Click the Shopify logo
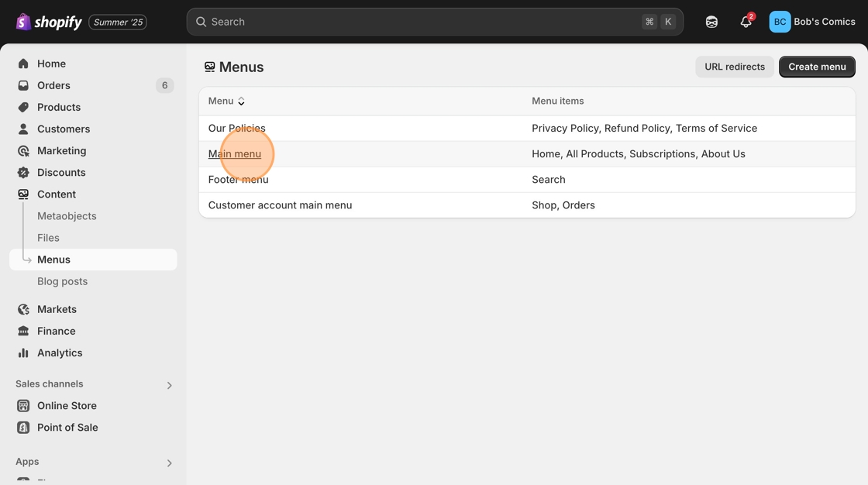Screen dimensions: 868x485 [x=49, y=22]
